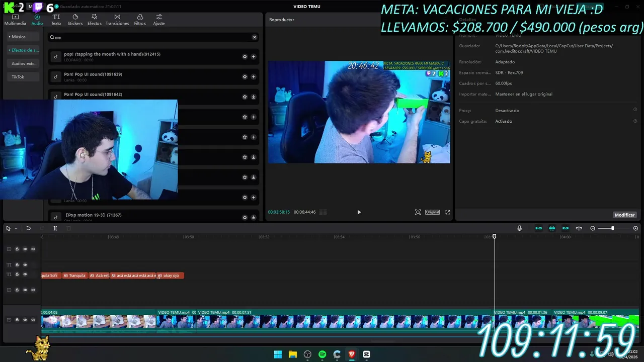Image resolution: width=644 pixels, height=362 pixels.
Task: Open the Windows Start menu
Action: (x=278, y=354)
